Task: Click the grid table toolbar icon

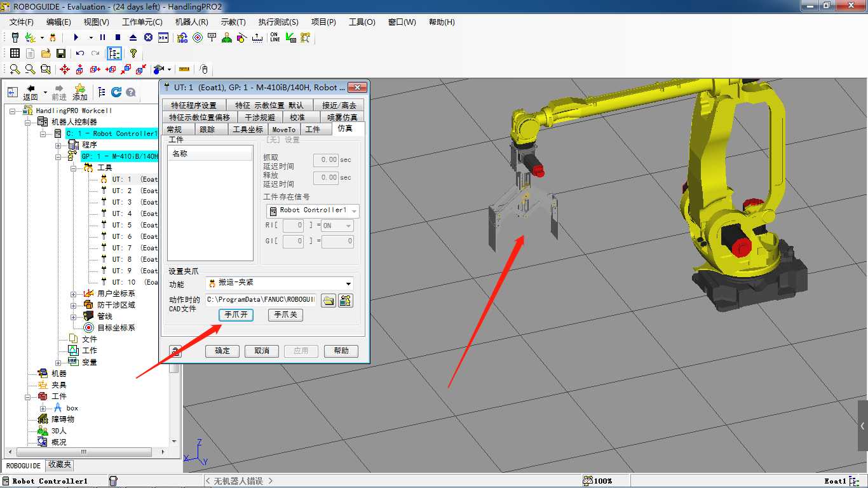Action: pos(15,53)
